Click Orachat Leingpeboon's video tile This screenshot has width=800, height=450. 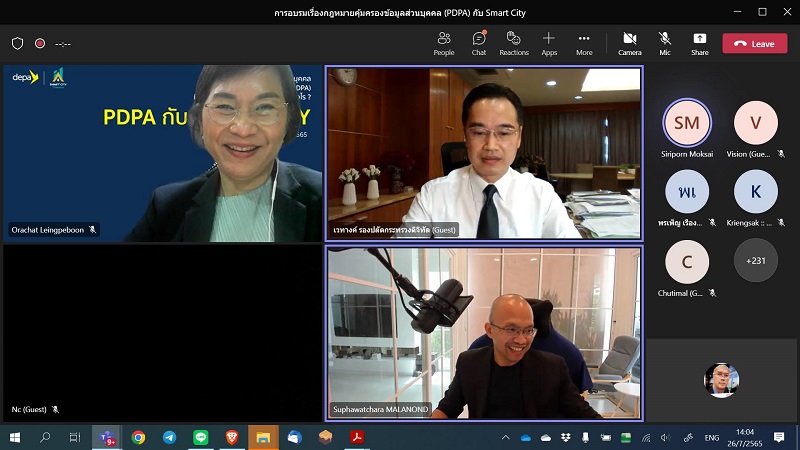(x=163, y=153)
